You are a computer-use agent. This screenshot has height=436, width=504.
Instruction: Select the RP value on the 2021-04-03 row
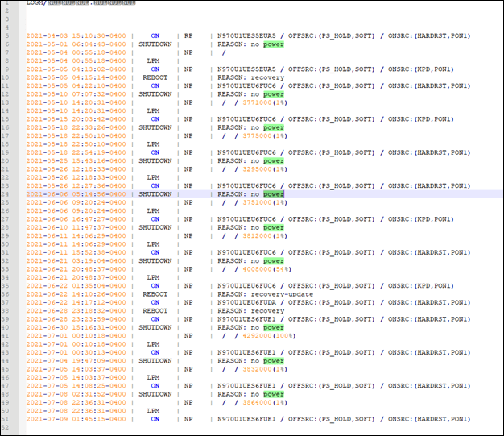(188, 35)
